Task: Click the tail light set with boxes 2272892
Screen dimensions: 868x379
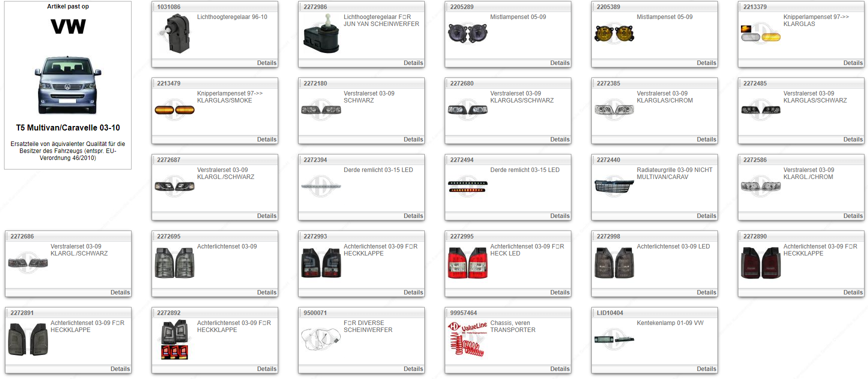Action: 175,340
